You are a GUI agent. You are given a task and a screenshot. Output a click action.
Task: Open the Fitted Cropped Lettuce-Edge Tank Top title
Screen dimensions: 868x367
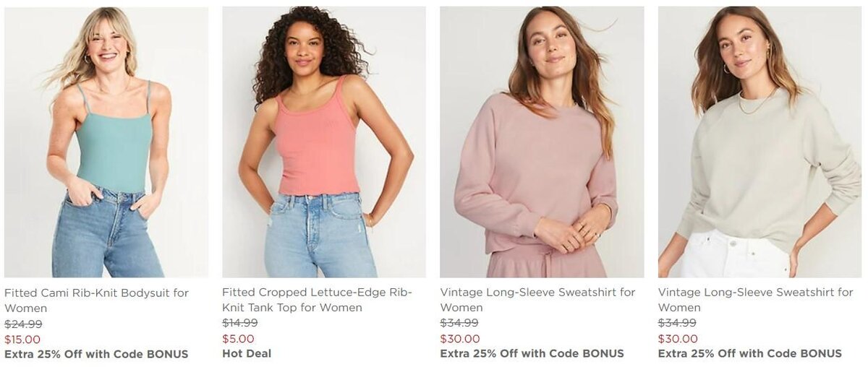tap(317, 301)
